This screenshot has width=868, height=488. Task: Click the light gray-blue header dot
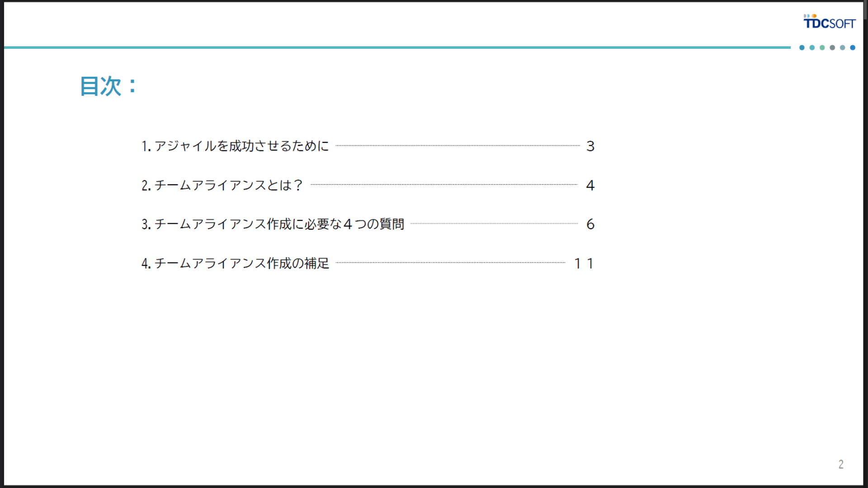(x=842, y=47)
